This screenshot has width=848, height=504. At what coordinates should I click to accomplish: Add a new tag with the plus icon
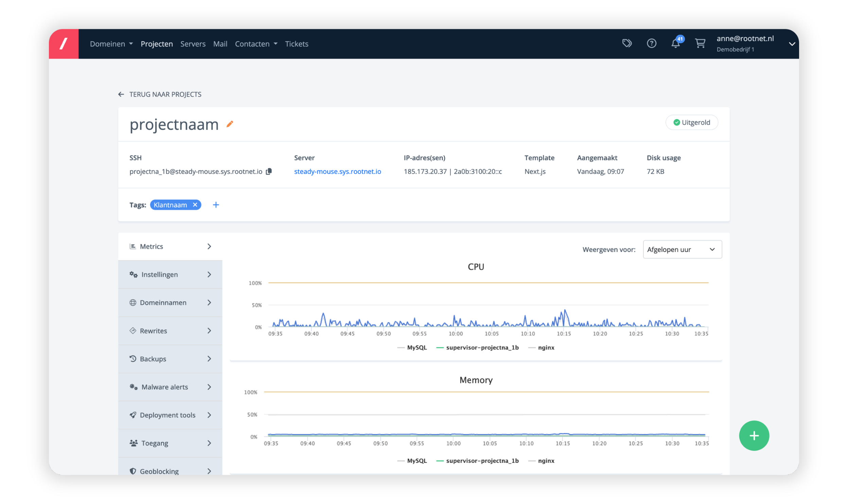coord(216,204)
